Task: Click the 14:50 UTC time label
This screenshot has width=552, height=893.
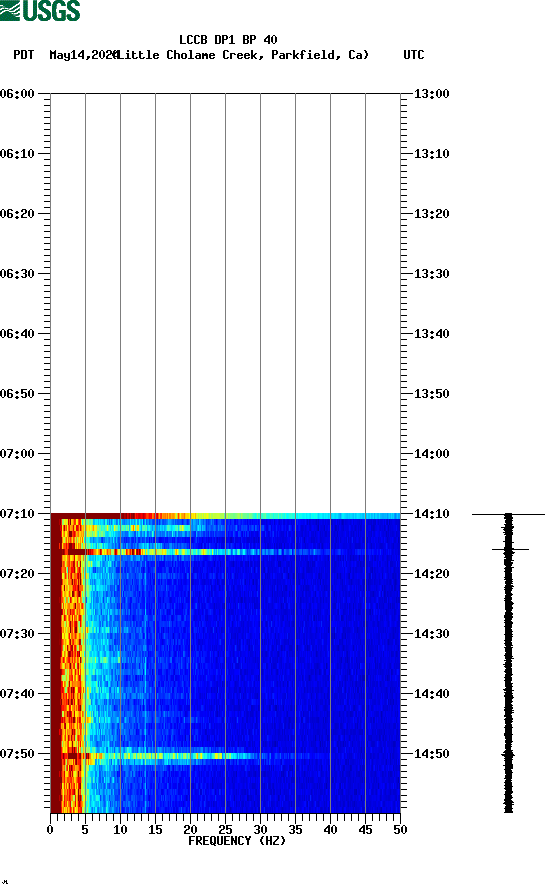Action: pyautogui.click(x=431, y=753)
